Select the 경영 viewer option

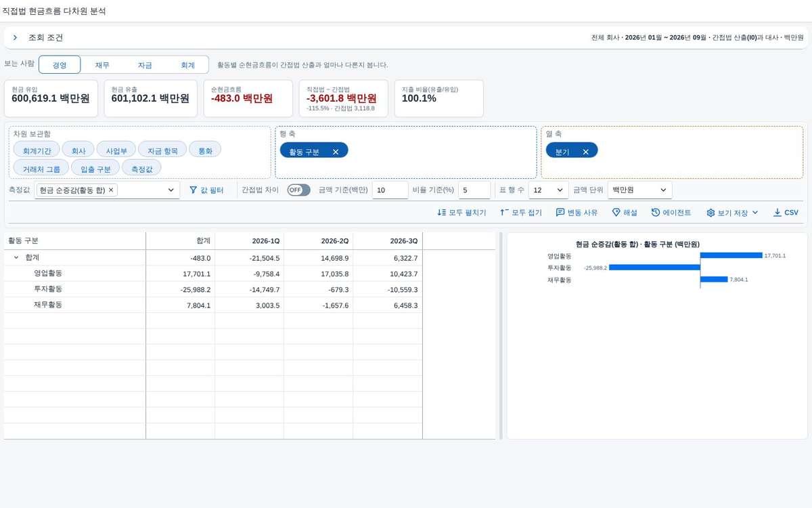pos(60,65)
